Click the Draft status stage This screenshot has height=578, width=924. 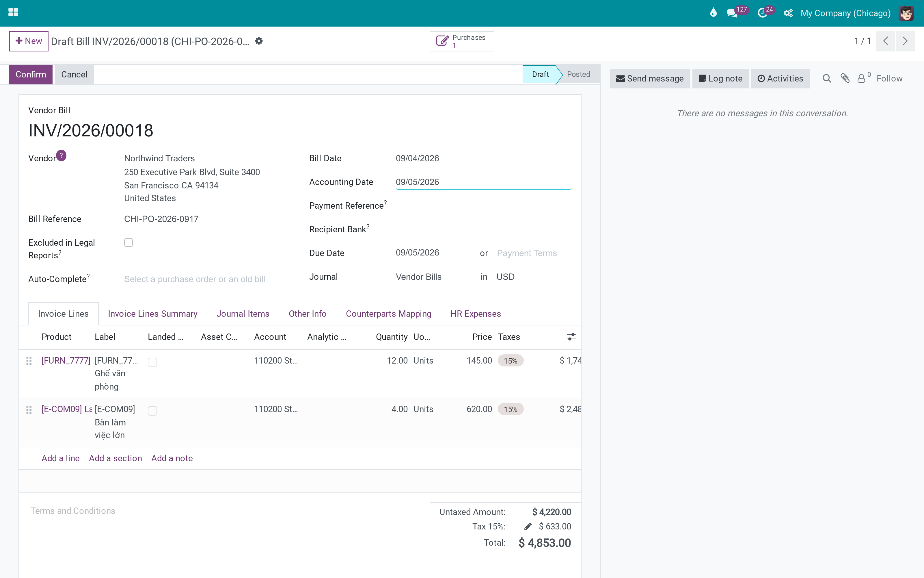[540, 74]
